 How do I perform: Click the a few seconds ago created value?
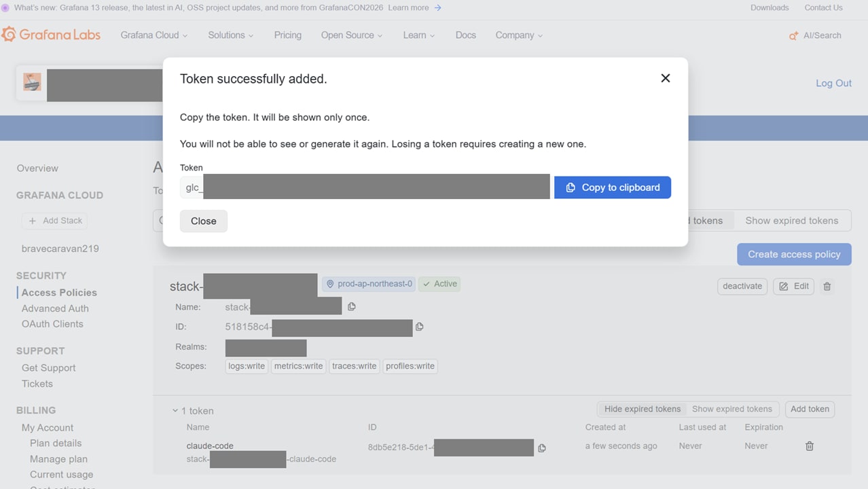point(621,446)
